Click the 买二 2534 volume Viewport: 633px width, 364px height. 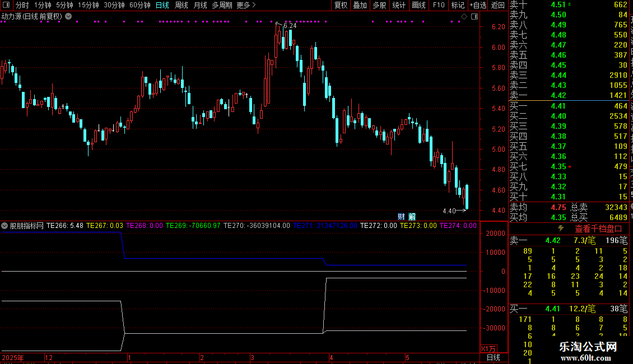point(618,116)
